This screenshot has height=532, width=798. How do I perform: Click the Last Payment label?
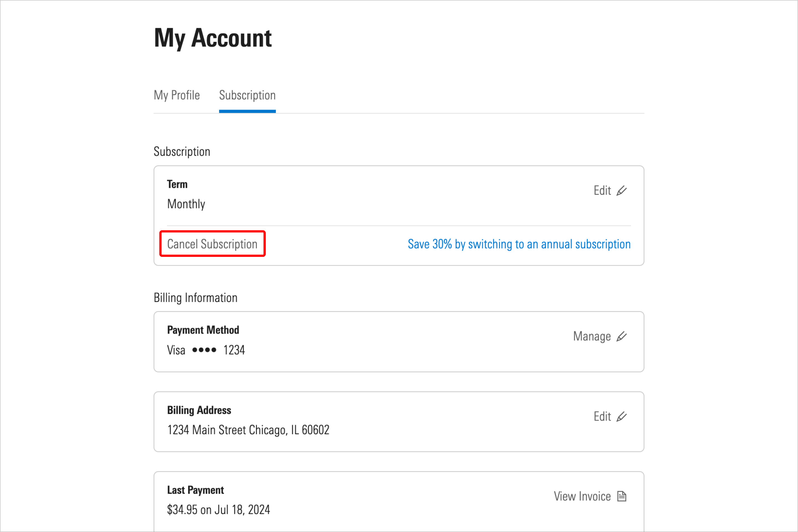[195, 490]
